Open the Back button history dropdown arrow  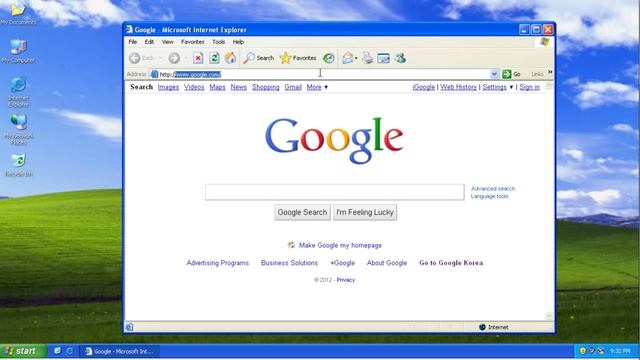click(x=160, y=58)
